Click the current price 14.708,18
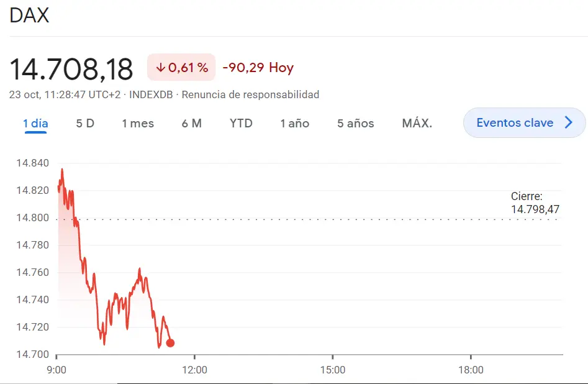This screenshot has height=384, width=588. [x=73, y=67]
